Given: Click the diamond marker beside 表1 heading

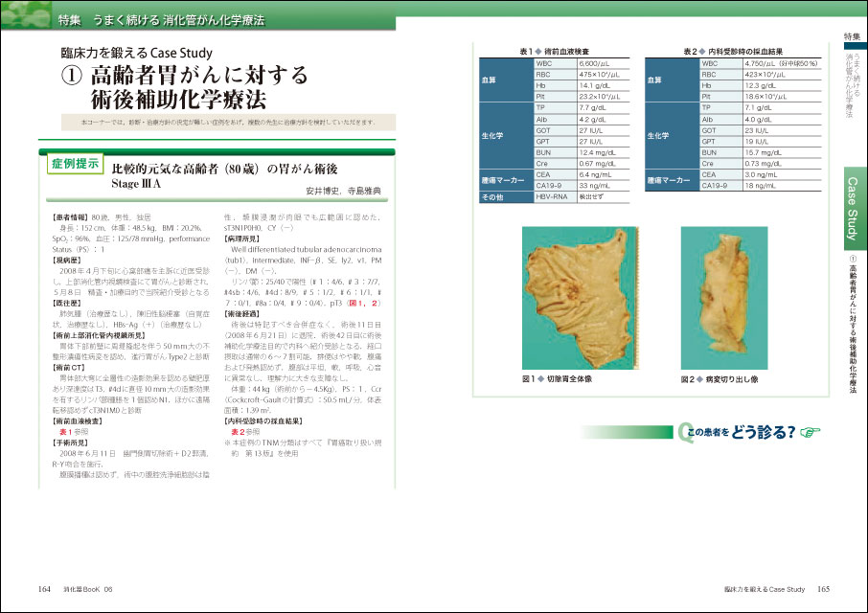Looking at the screenshot, I should pos(539,50).
